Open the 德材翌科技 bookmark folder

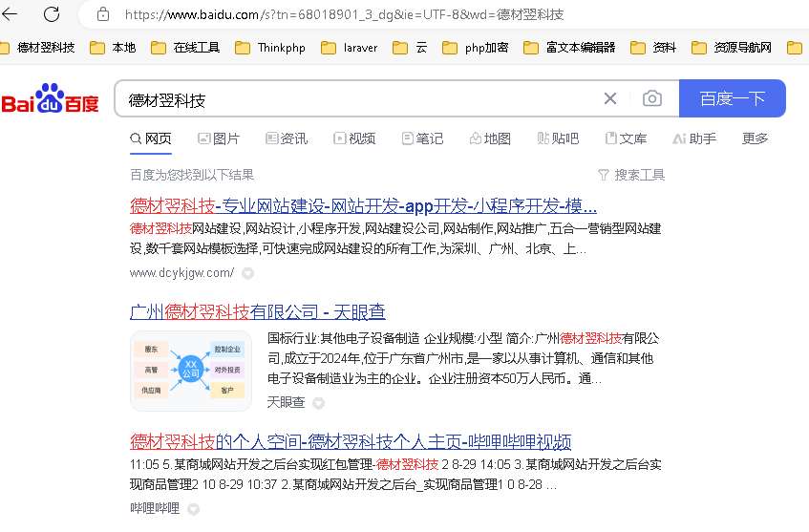pyautogui.click(x=37, y=48)
